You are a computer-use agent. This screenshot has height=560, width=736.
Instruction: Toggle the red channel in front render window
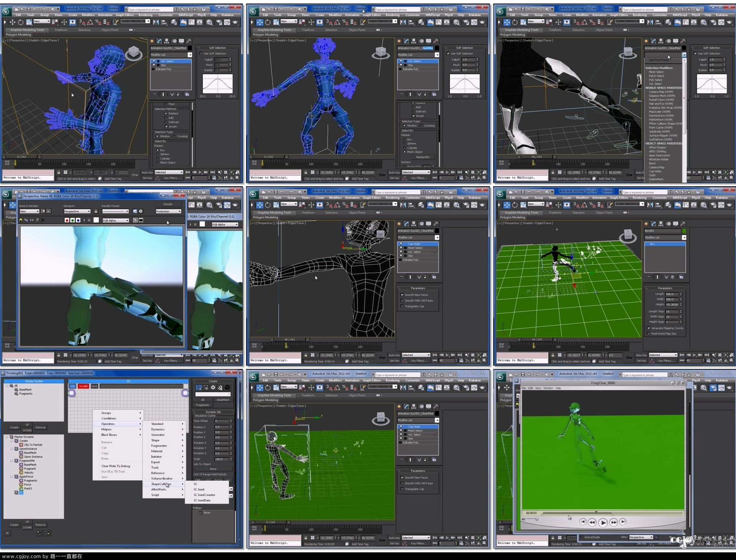[67, 220]
